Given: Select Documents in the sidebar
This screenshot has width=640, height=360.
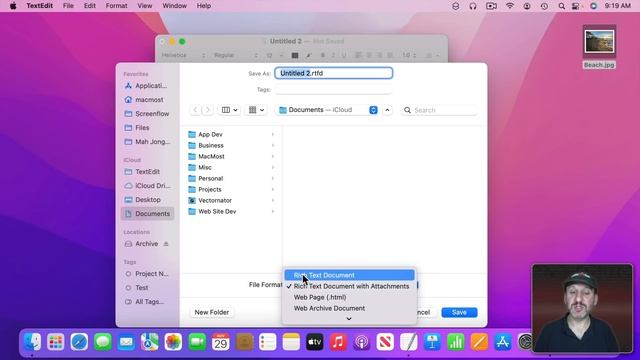Looking at the screenshot, I should (x=147, y=213).
